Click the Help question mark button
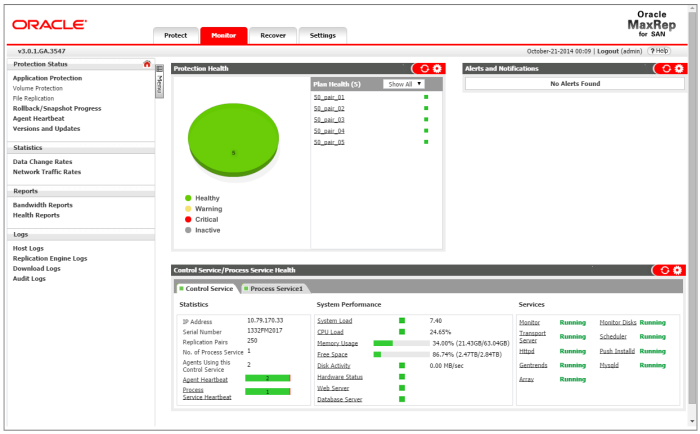This screenshot has height=434, width=700. pos(659,51)
